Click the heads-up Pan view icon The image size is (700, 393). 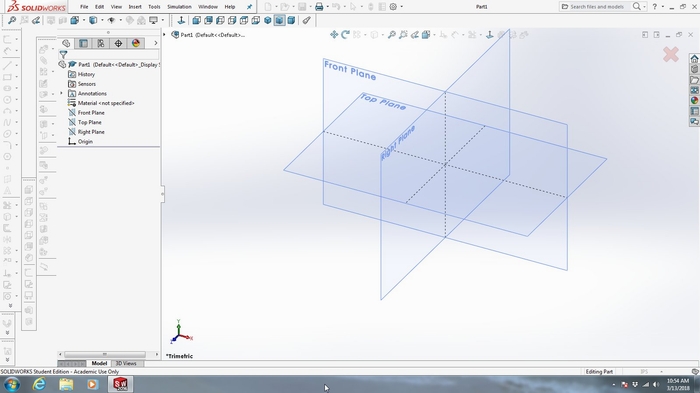click(333, 34)
